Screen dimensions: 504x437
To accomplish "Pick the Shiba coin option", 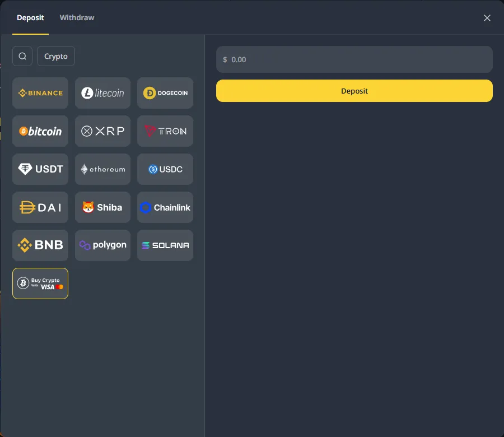I will click(102, 207).
